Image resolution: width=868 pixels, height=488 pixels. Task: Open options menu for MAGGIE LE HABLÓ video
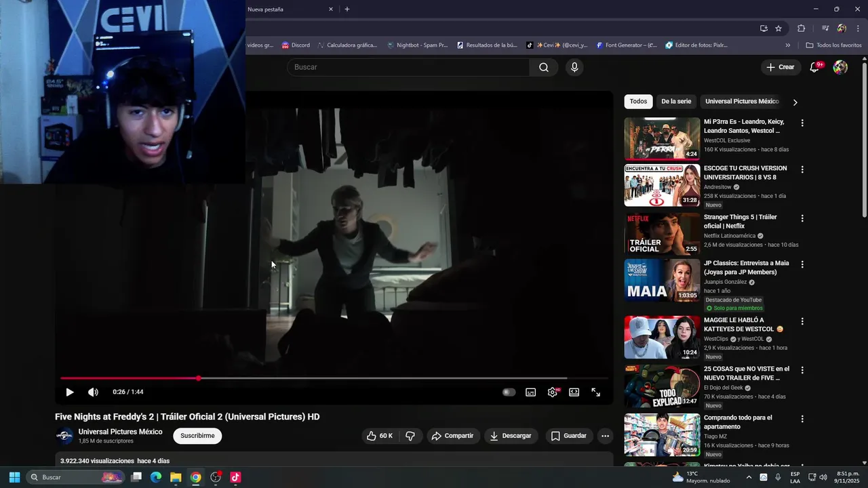802,321
